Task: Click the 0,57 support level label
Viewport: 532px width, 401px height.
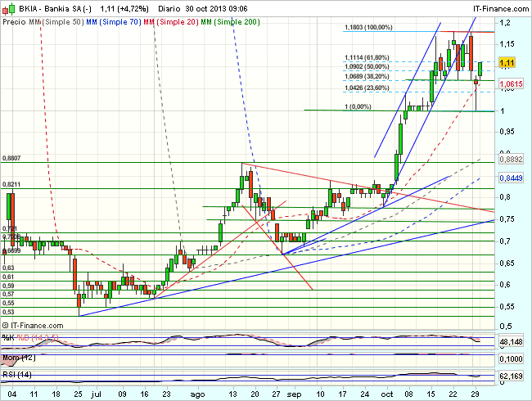Action: click(8, 294)
